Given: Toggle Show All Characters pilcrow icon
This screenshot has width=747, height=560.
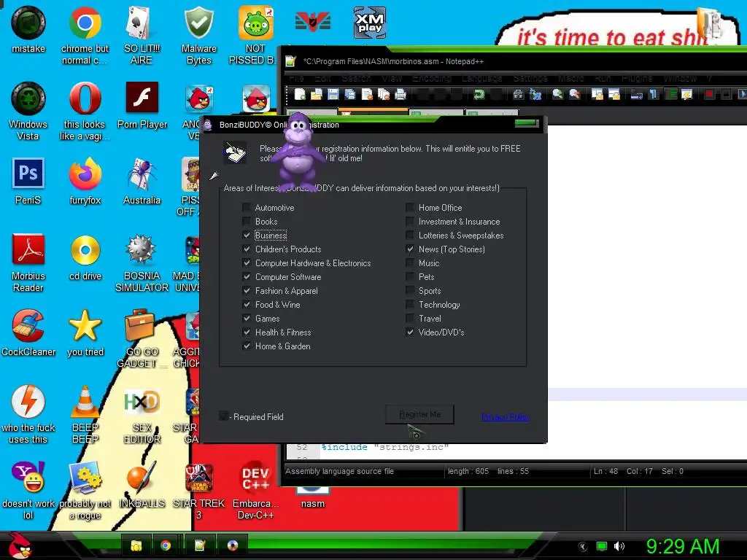Looking at the screenshot, I should point(653,95).
